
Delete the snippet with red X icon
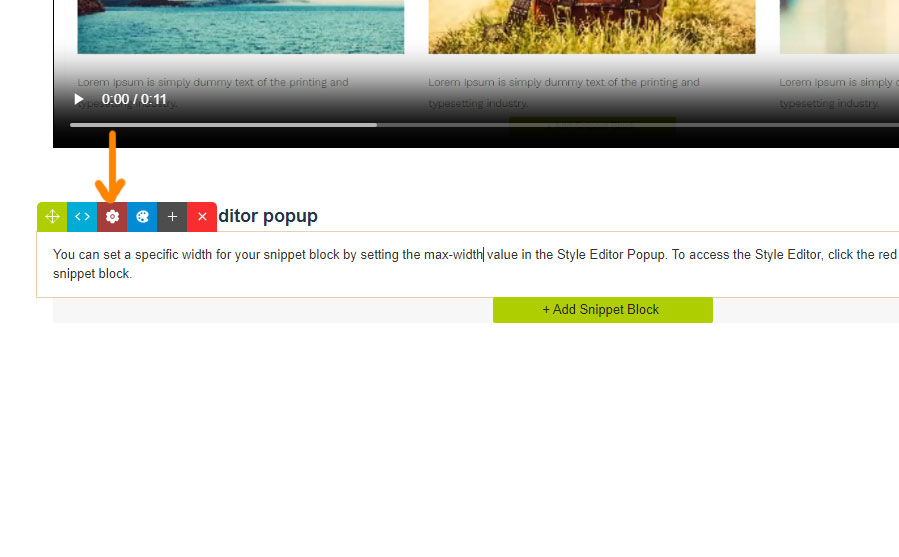(x=202, y=217)
